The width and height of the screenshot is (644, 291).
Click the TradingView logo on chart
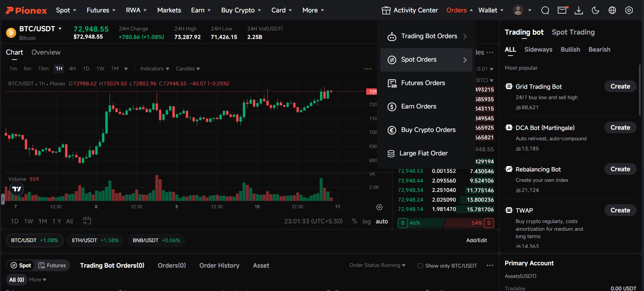click(x=17, y=189)
